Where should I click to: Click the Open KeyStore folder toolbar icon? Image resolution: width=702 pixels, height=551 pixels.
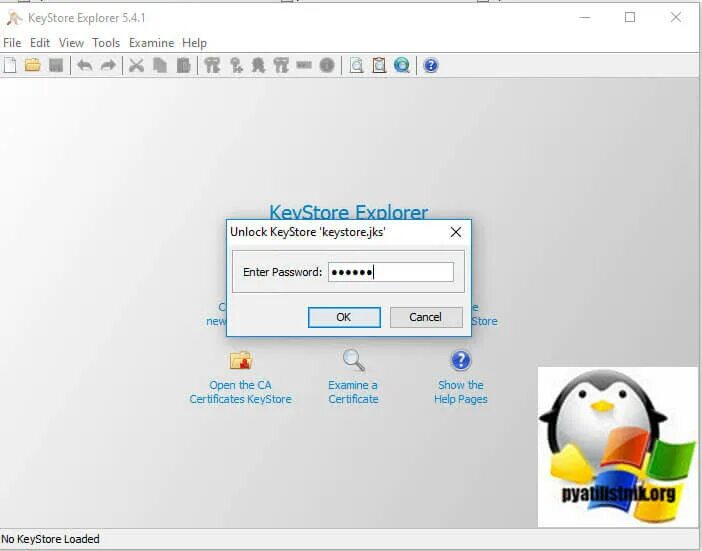click(x=33, y=65)
